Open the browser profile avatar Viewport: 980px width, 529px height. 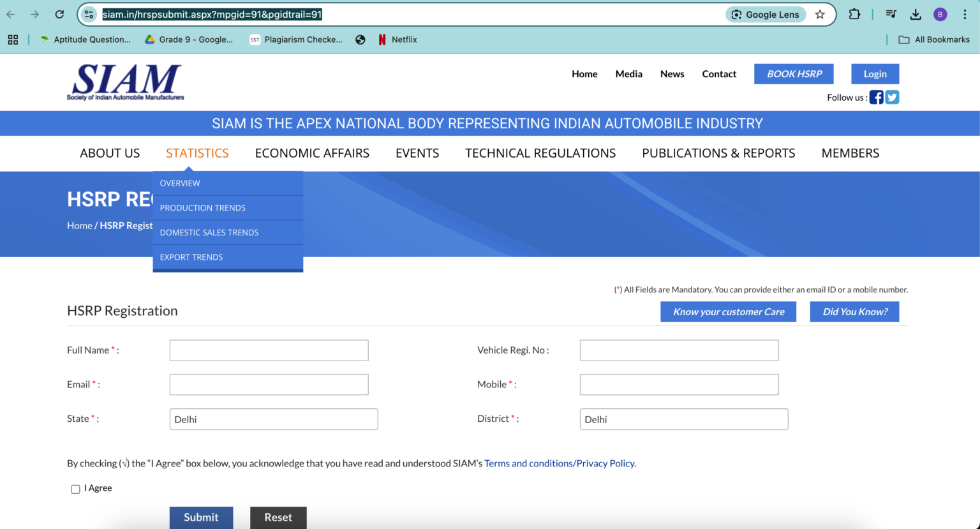[x=940, y=14]
